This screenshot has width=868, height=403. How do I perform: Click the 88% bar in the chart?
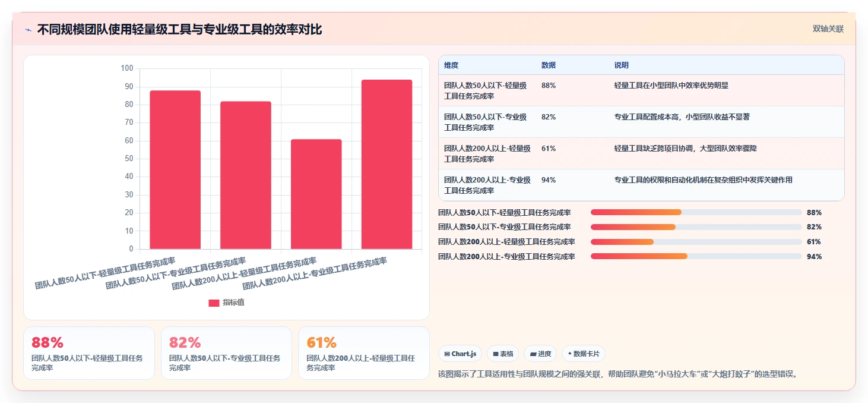[175, 170]
